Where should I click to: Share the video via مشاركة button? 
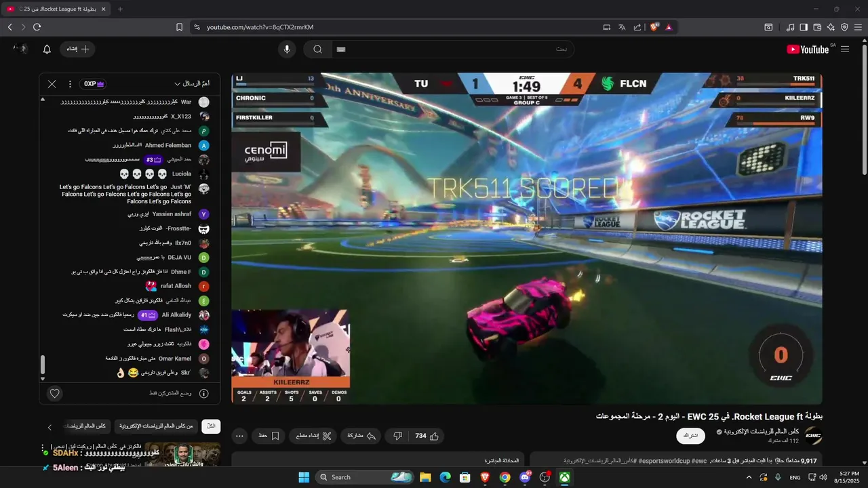tap(361, 436)
